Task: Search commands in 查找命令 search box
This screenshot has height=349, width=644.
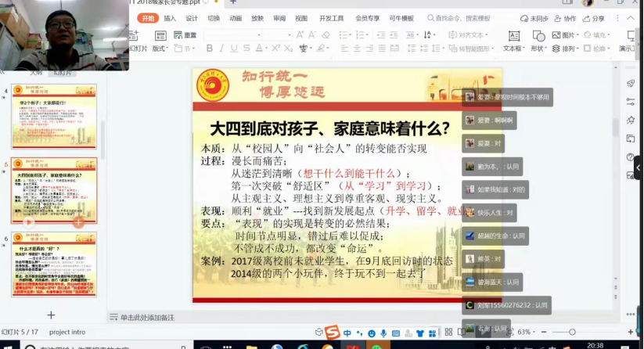Action: 463,18
